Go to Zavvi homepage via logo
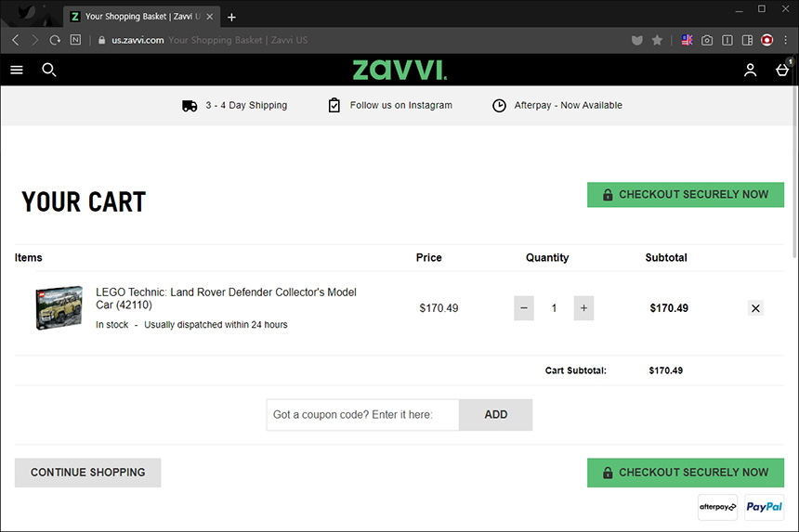The width and height of the screenshot is (799, 532). click(399, 70)
